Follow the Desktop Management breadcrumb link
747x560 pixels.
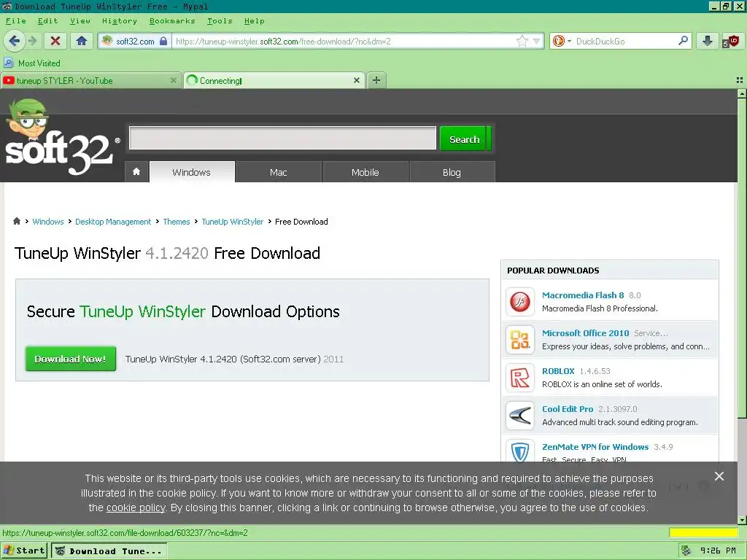tap(113, 222)
